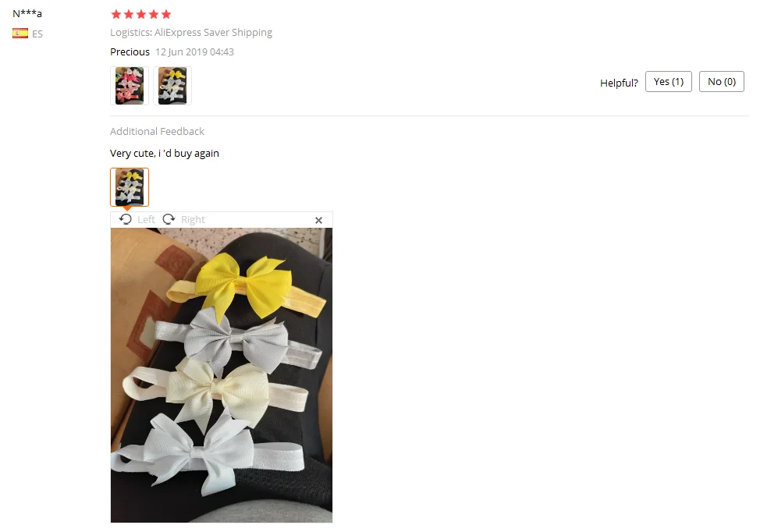Click the 'Additional Feedback' heading
Screen dimensions: 760x532
pos(157,131)
